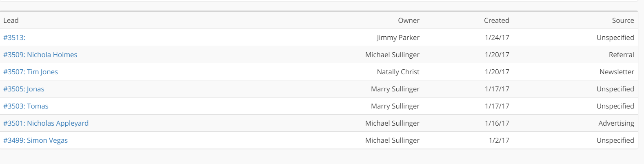This screenshot has width=644, height=164.
Task: Open lead #3503: Tomas
Action: point(26,106)
